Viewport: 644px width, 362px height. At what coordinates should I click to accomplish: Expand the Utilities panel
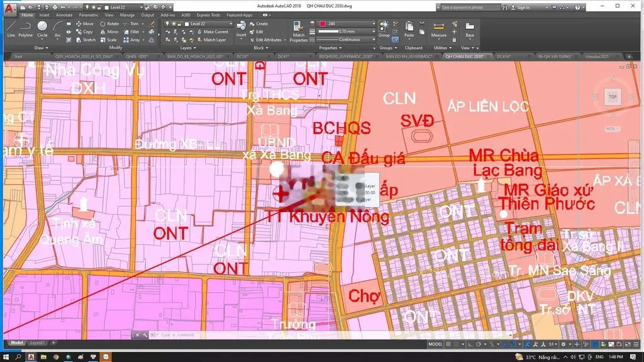(443, 48)
